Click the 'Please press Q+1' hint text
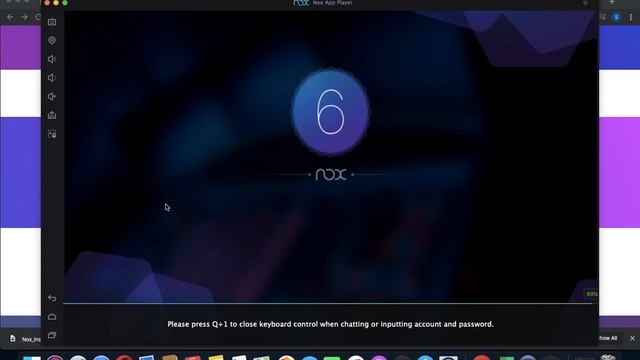Image resolution: width=640 pixels, height=360 pixels. tap(330, 324)
